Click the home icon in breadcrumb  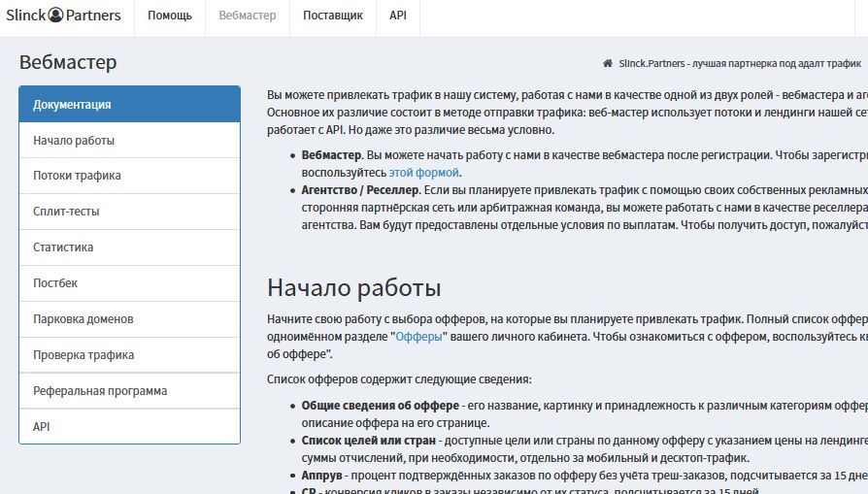(607, 64)
